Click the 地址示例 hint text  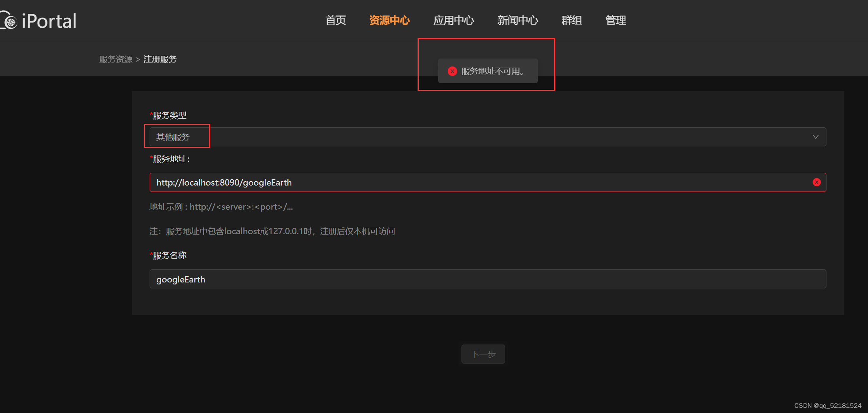[221, 207]
